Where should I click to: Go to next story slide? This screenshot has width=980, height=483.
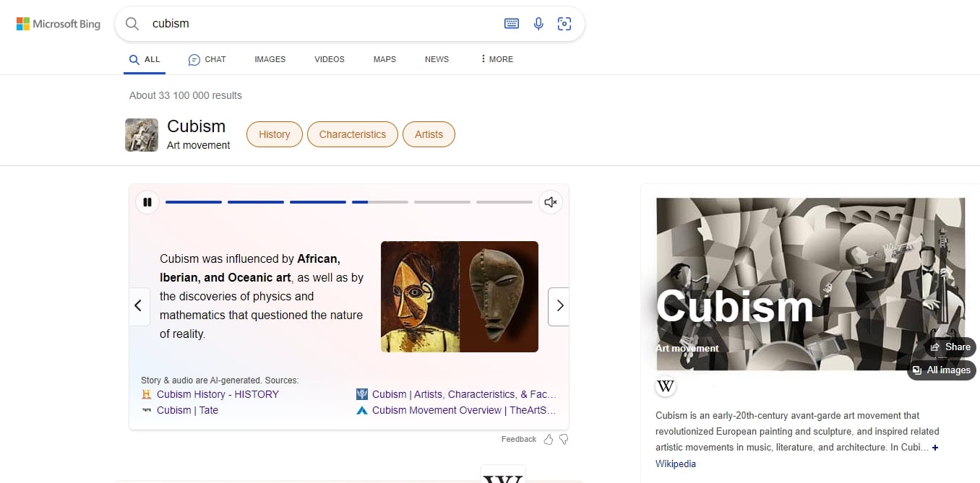tap(559, 306)
